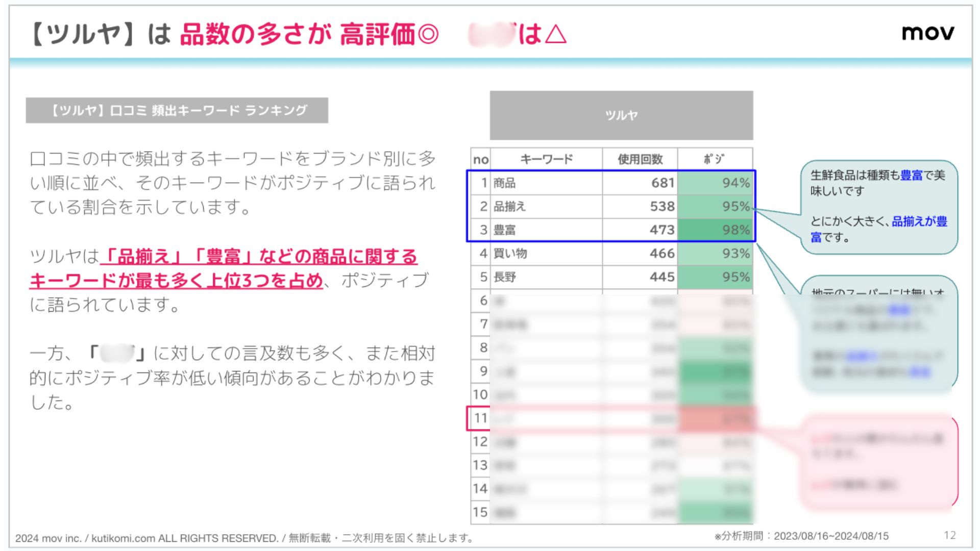The image size is (980, 551).
Task: Click the underlined キーワードが最も多く上位3つを占め text
Action: [176, 280]
